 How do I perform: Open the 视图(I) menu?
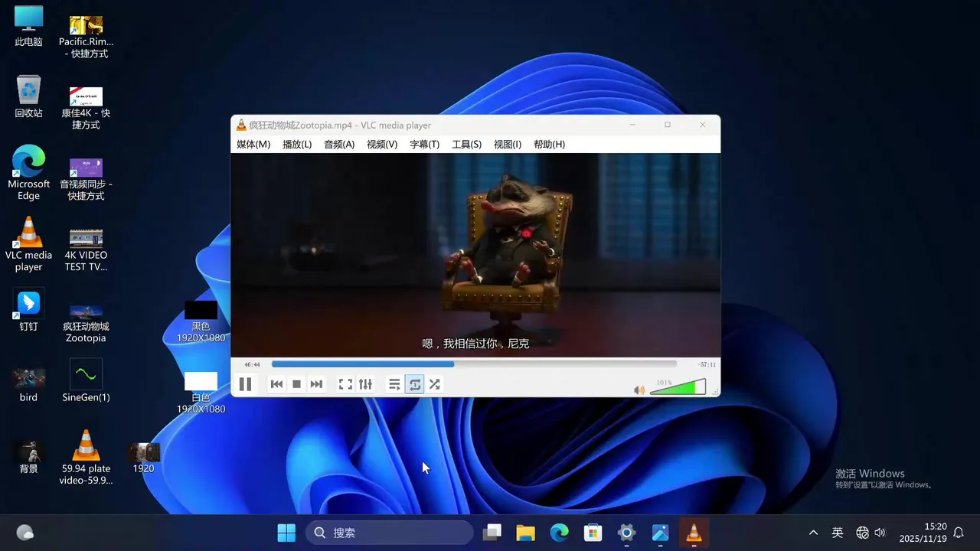coord(508,144)
